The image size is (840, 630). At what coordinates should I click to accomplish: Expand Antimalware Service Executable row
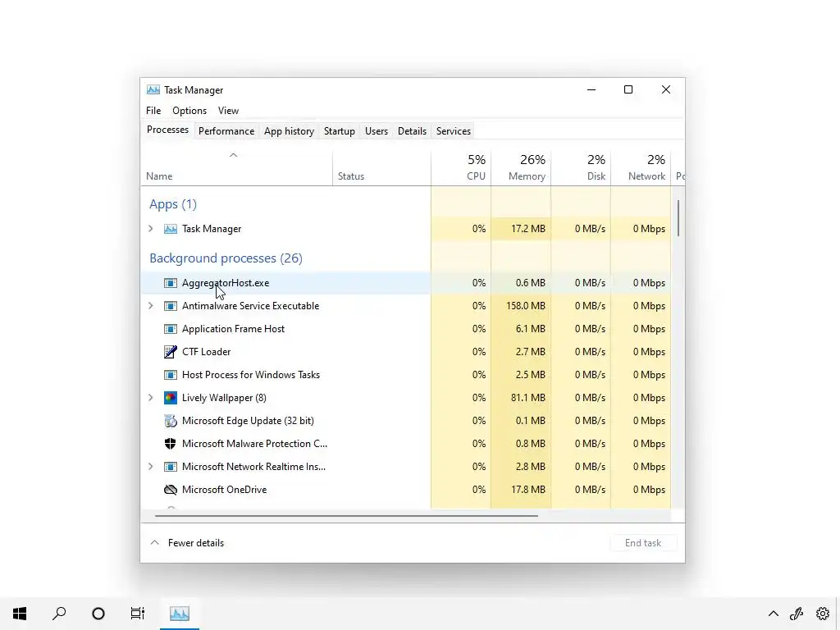(151, 306)
